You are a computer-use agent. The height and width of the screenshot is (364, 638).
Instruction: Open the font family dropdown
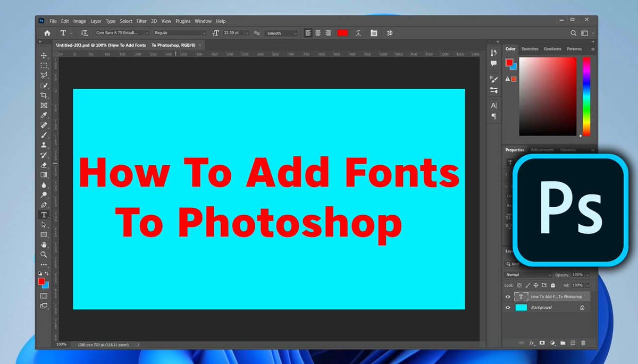tap(119, 33)
